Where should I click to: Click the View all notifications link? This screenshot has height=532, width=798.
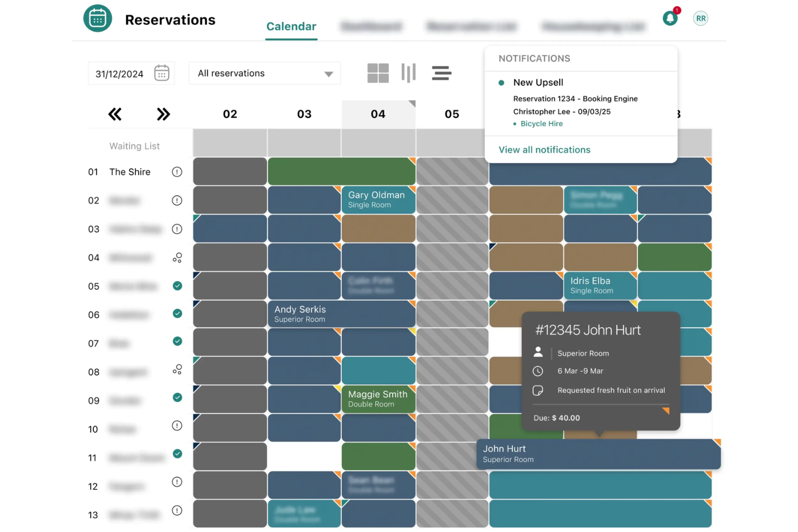[544, 149]
